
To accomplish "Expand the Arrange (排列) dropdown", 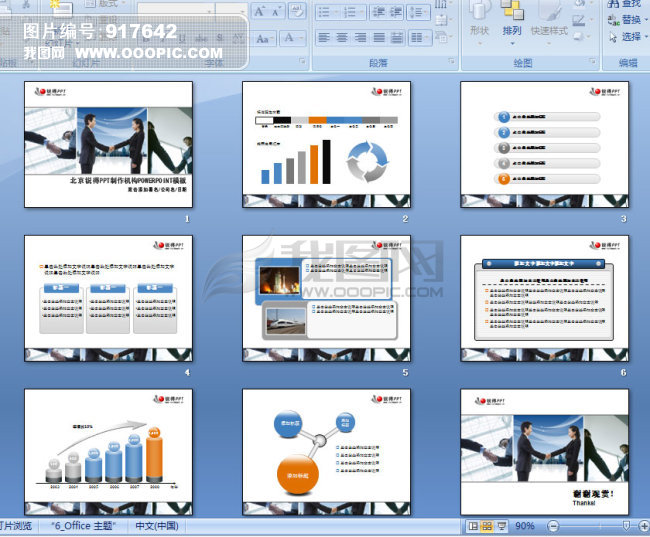I will [512, 20].
